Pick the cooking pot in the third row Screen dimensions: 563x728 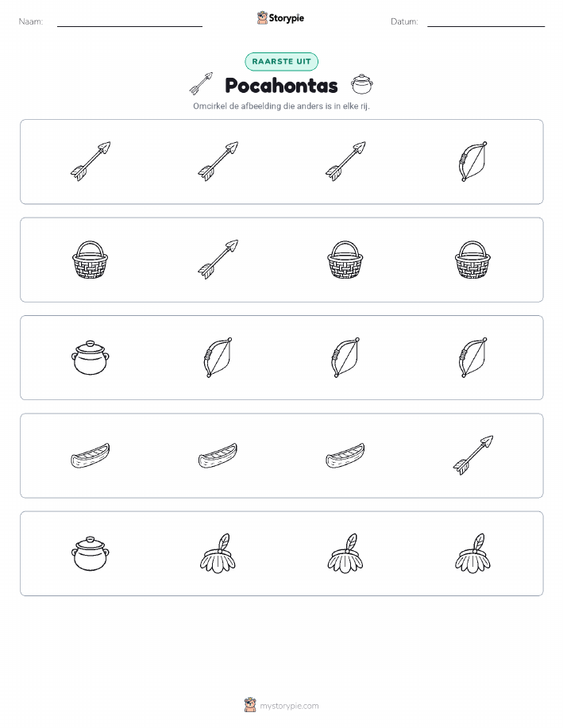[91, 357]
